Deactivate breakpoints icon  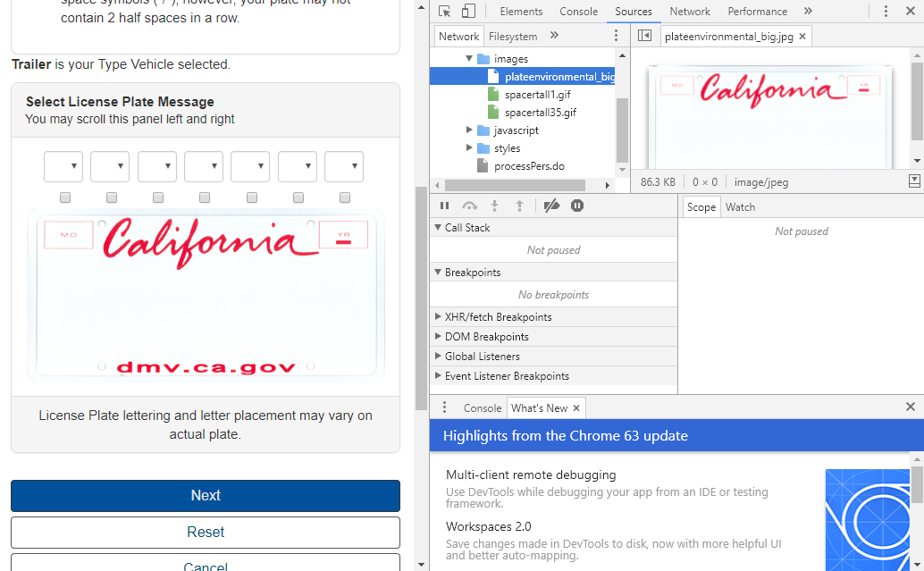pyautogui.click(x=551, y=206)
